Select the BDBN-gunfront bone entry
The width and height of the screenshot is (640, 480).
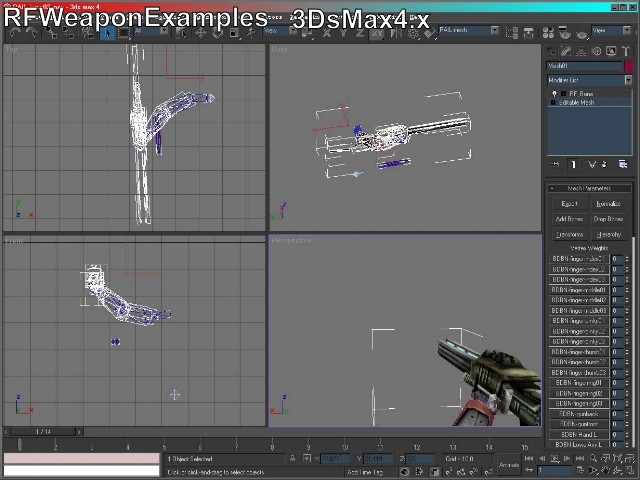579,424
